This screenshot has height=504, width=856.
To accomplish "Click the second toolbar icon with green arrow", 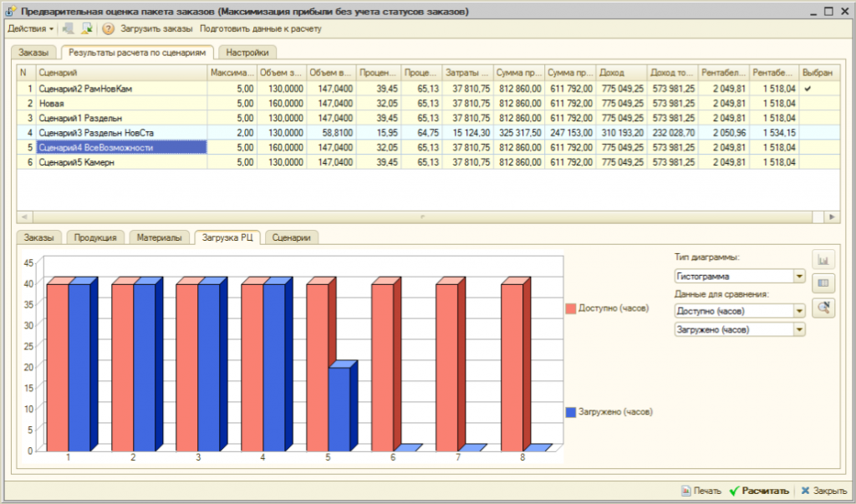I will pos(86,29).
